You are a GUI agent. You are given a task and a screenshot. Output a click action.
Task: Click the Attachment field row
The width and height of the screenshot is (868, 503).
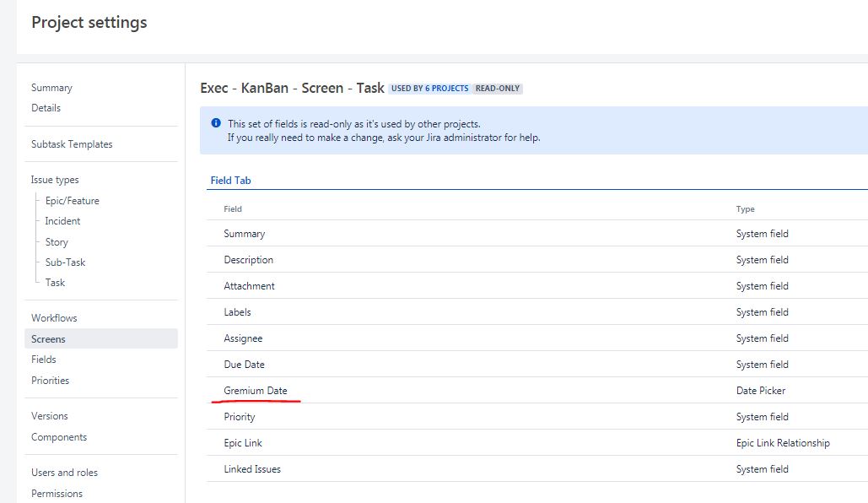(537, 286)
